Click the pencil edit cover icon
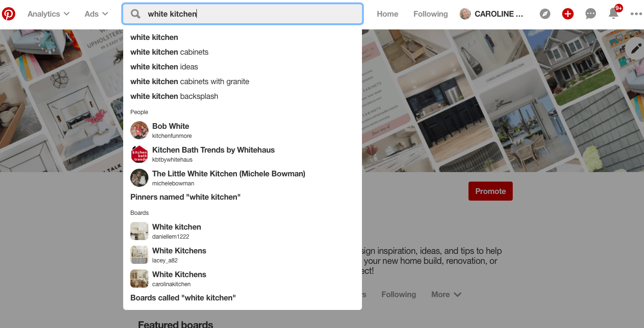Viewport: 644px width, 328px height. pyautogui.click(x=636, y=48)
